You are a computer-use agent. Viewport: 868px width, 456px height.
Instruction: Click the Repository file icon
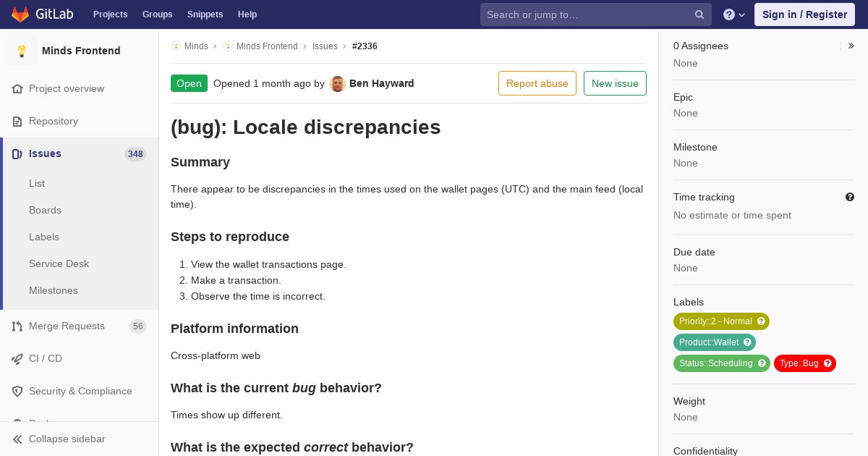[17, 121]
